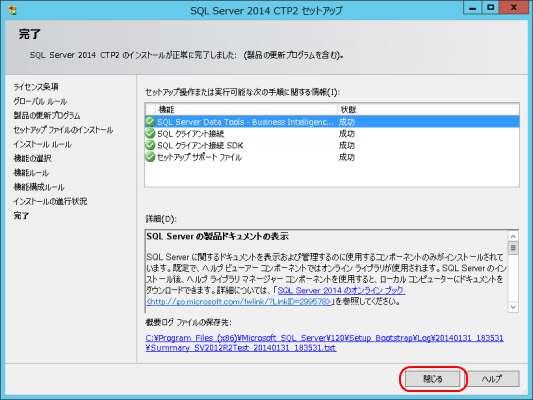Click the details scrollbar thumb
The height and width of the screenshot is (400, 533).
pos(513,248)
